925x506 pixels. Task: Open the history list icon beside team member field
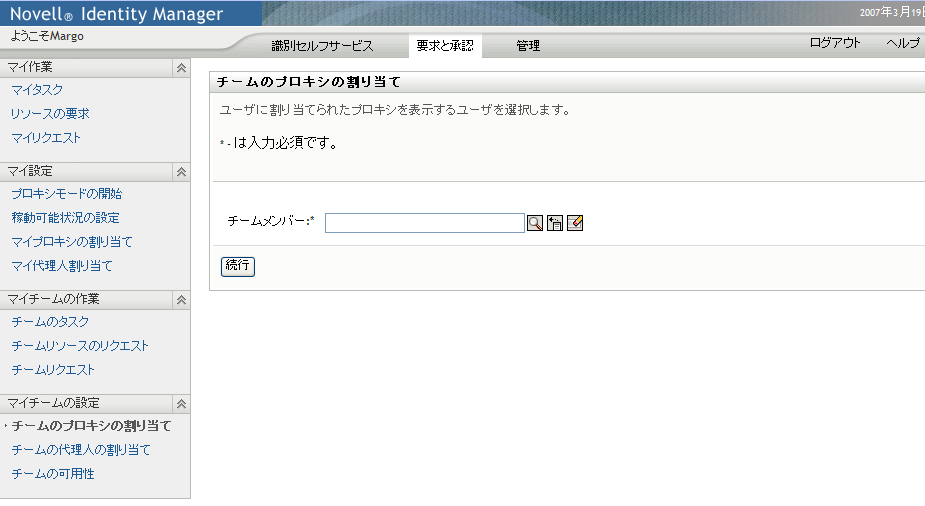[555, 223]
